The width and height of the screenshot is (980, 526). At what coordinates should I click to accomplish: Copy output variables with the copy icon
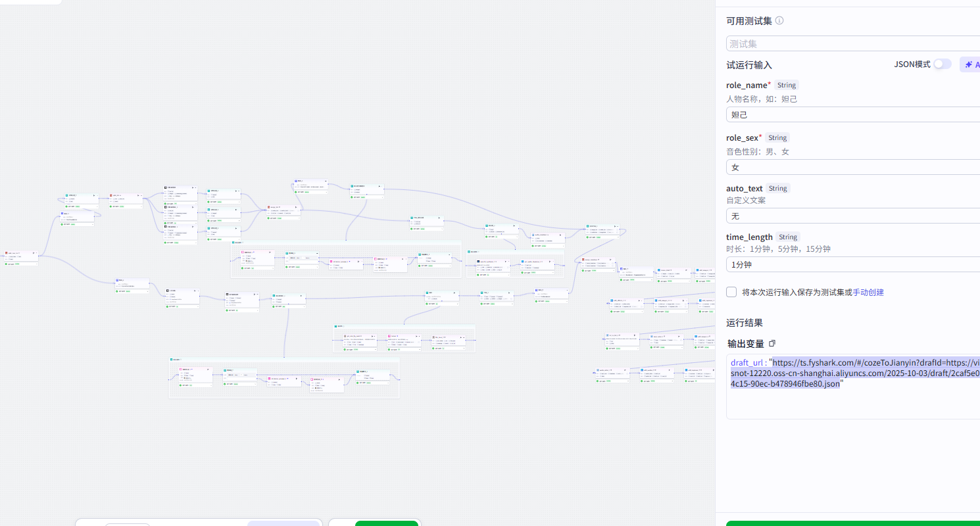(x=772, y=343)
